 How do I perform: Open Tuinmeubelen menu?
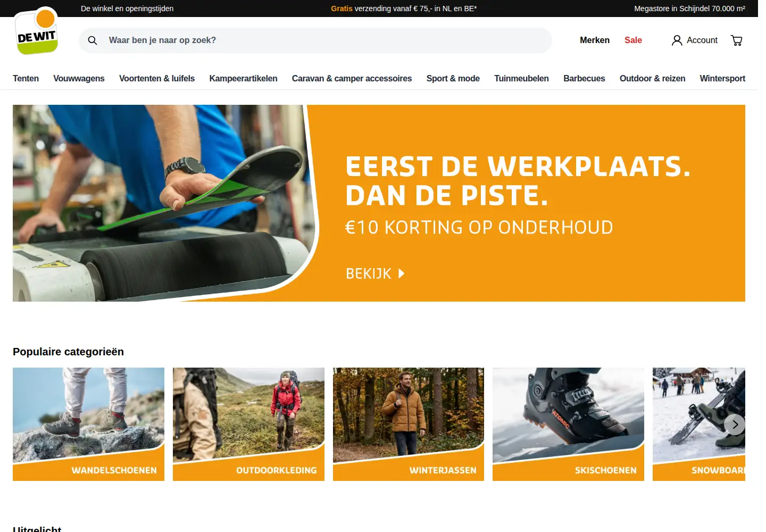coord(521,78)
